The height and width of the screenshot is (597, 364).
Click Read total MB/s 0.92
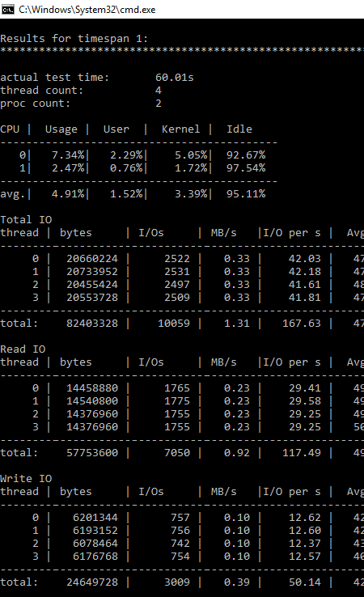(x=237, y=453)
